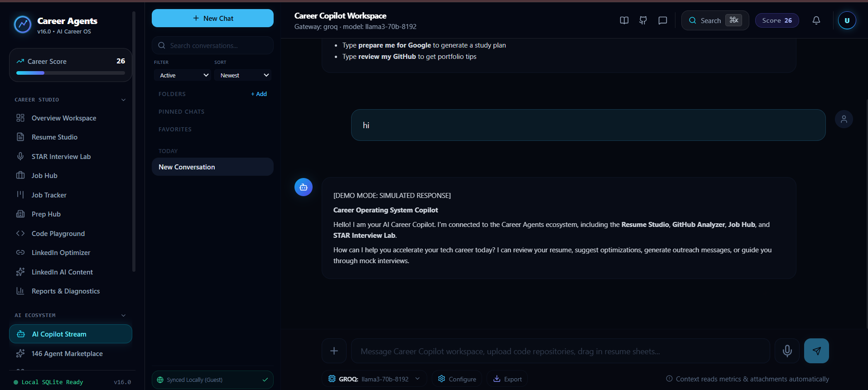Click the user avatar icon beside the hi message

click(844, 119)
